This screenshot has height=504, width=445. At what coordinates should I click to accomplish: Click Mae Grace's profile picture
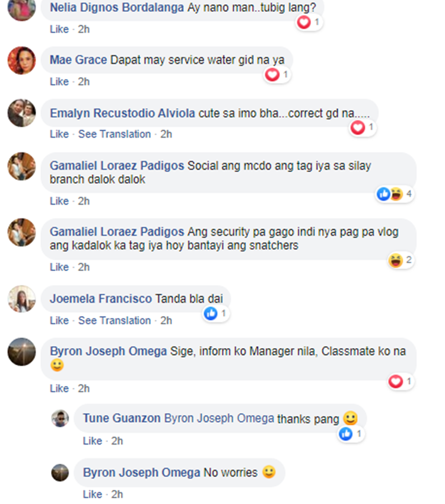[x=21, y=60]
